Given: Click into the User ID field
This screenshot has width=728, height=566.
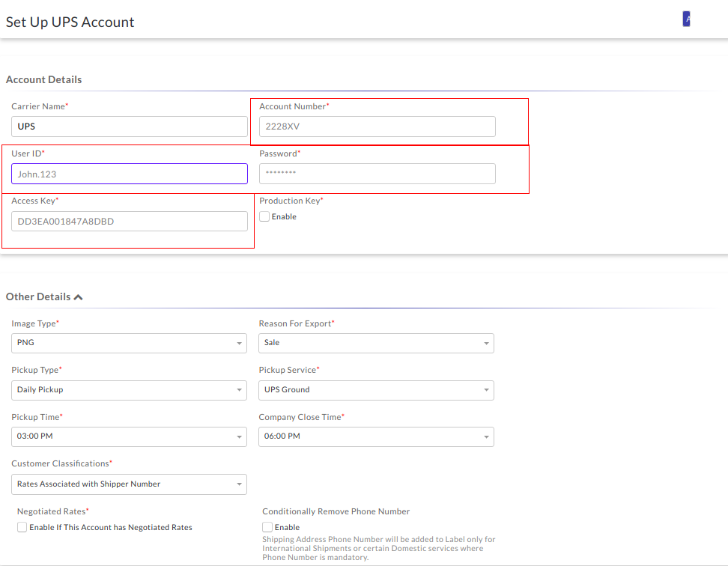Looking at the screenshot, I should coord(129,174).
